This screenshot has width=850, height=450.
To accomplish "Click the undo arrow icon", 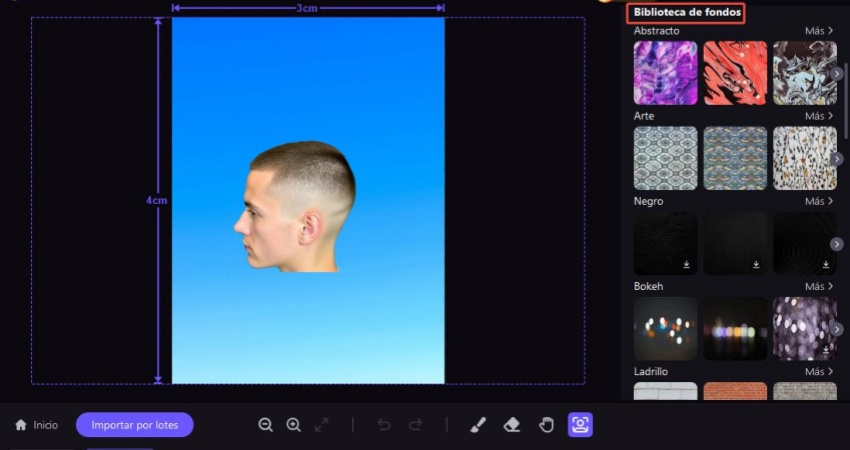I will [x=384, y=425].
